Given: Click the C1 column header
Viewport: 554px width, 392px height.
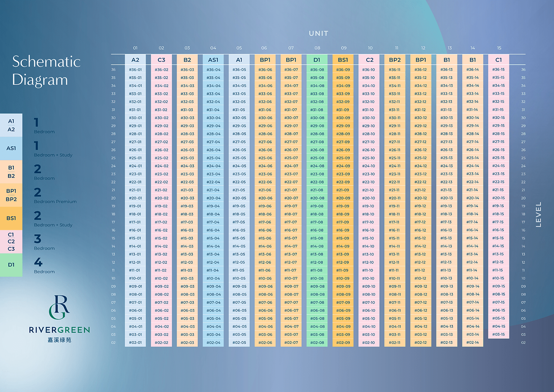Looking at the screenshot, I should tap(498, 60).
